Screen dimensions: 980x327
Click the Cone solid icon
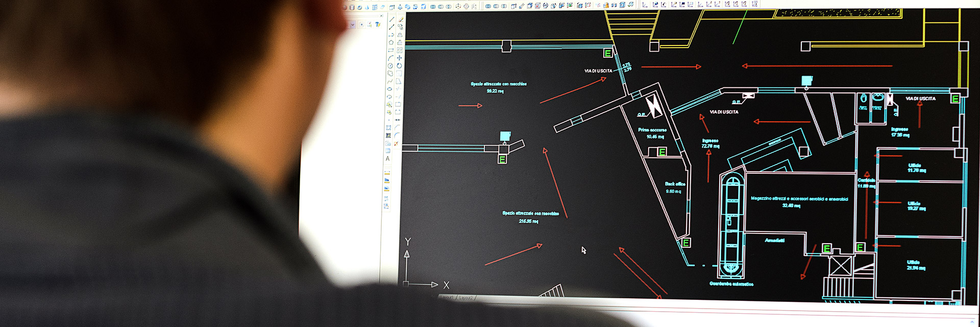[366, 7]
